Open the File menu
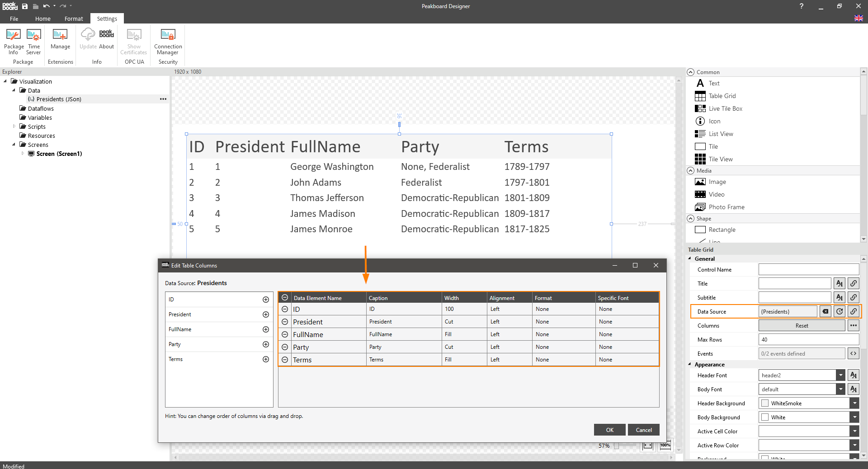 click(14, 19)
